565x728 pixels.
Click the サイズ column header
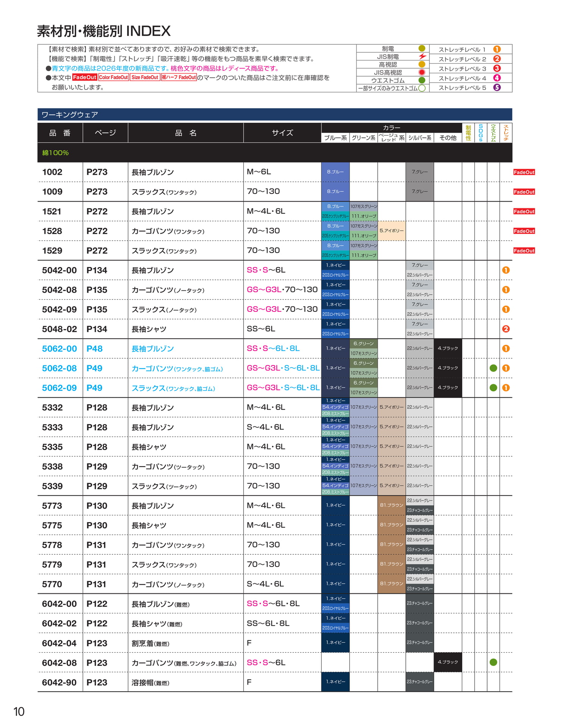282,133
